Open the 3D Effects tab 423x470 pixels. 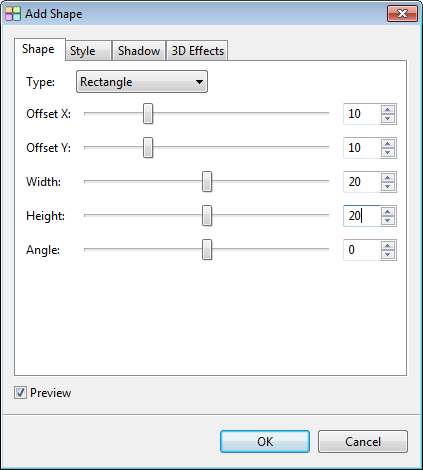(197, 51)
